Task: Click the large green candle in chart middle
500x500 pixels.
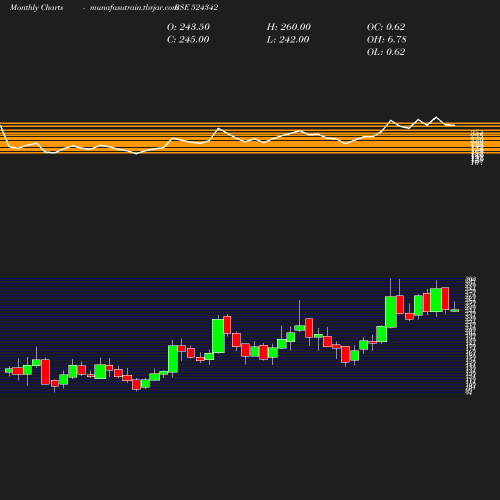Action: pyautogui.click(x=218, y=336)
